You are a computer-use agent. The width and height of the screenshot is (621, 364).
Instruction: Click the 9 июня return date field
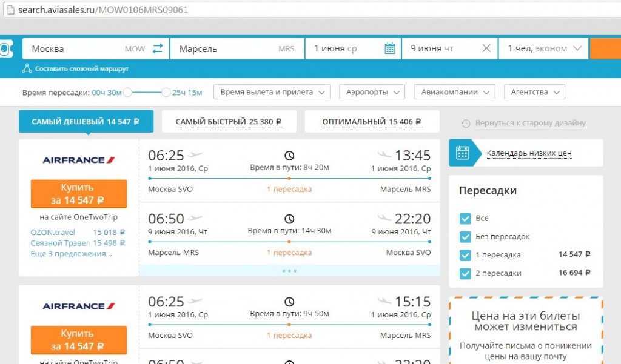[x=449, y=48]
